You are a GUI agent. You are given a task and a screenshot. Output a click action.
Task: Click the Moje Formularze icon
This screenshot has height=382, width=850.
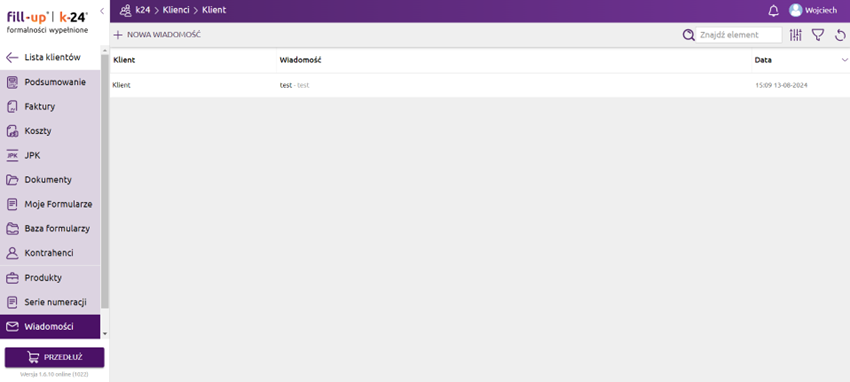coord(12,204)
